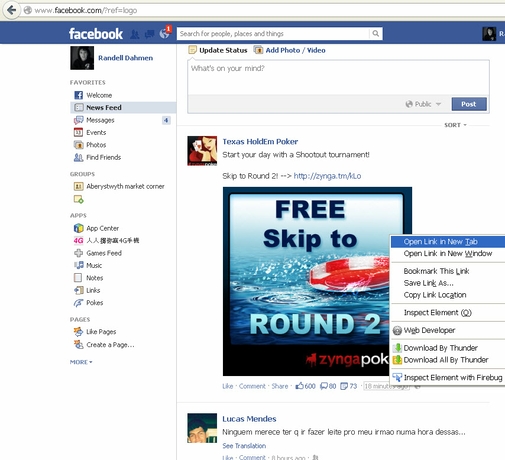Image resolution: width=505 pixels, height=460 pixels.
Task: Click See Translation under Lucas Mendes post
Action: (244, 446)
